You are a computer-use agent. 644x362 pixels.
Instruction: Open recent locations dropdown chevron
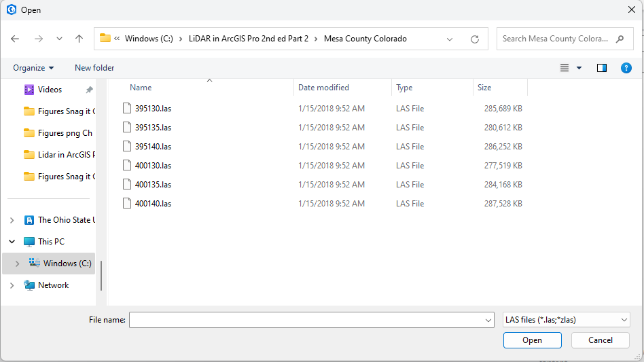(x=59, y=39)
